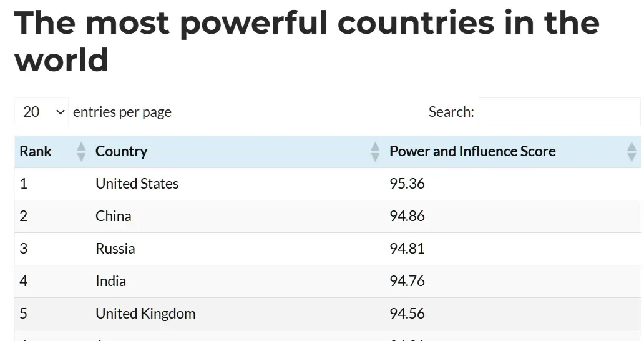644x341 pixels.
Task: Click the Power and Influence Score sort arrows
Action: tap(632, 152)
